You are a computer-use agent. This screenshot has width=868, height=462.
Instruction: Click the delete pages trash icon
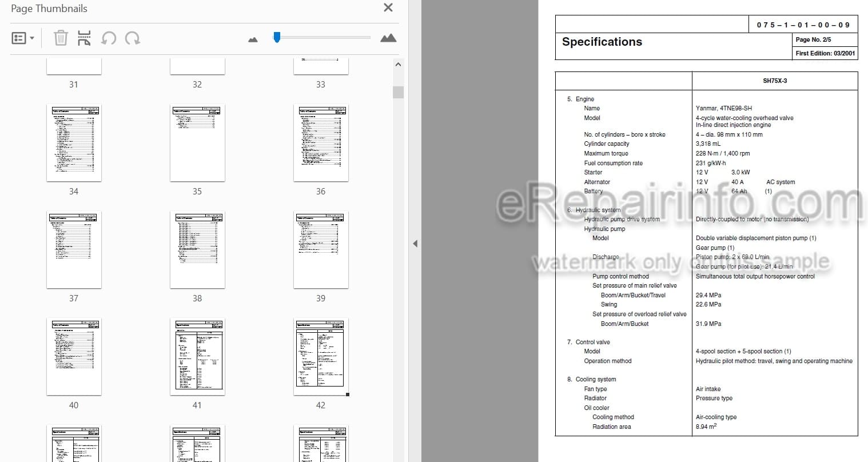pyautogui.click(x=61, y=38)
